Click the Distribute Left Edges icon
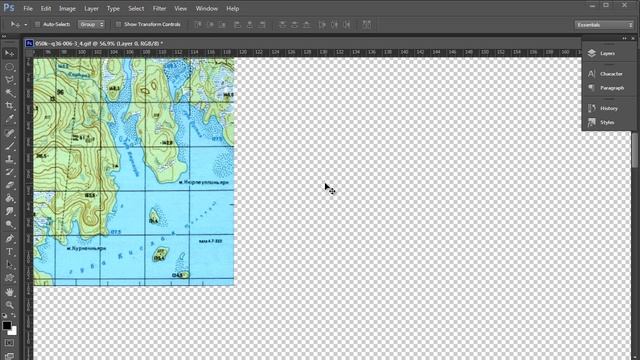Viewport: 640px width, 360px height. point(322,24)
